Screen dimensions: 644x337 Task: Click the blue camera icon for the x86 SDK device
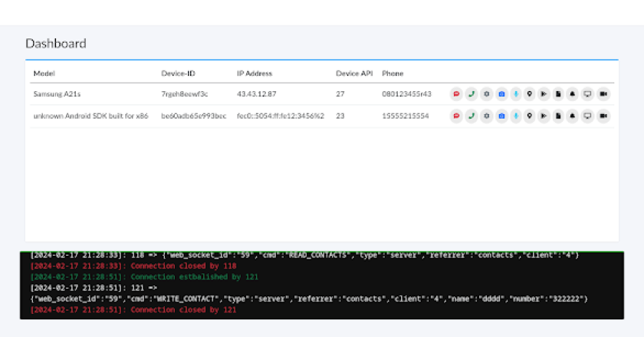click(x=501, y=116)
